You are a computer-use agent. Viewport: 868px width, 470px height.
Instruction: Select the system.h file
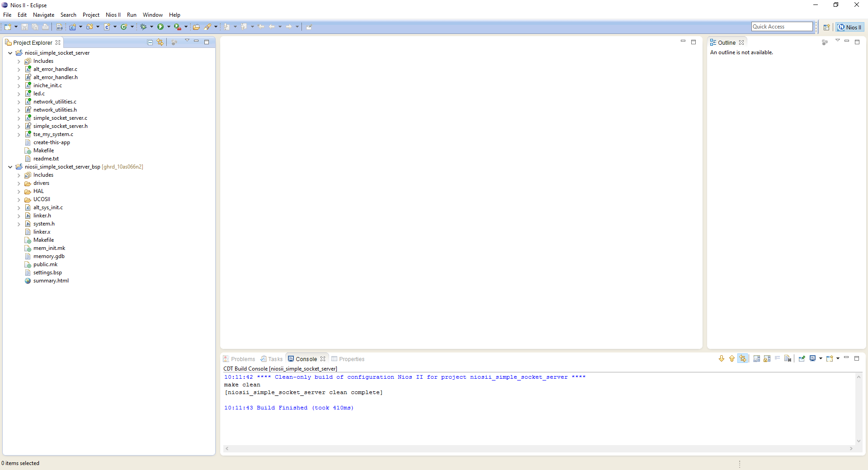click(x=44, y=224)
